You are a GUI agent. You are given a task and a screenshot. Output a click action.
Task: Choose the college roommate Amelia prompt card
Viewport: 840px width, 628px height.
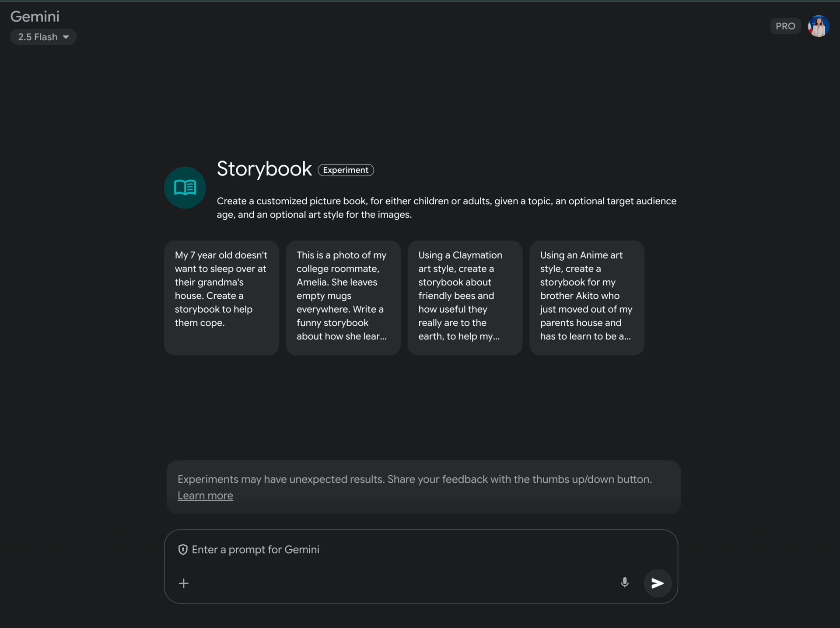(x=343, y=297)
